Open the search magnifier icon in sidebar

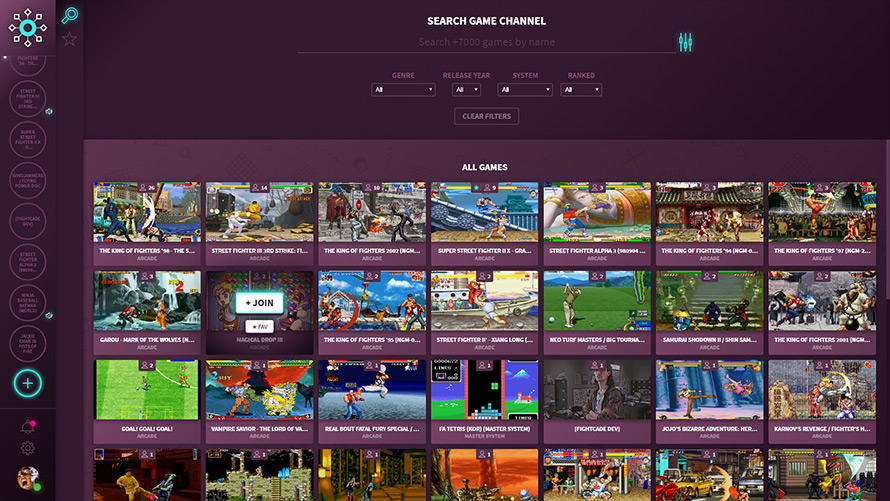tap(70, 15)
